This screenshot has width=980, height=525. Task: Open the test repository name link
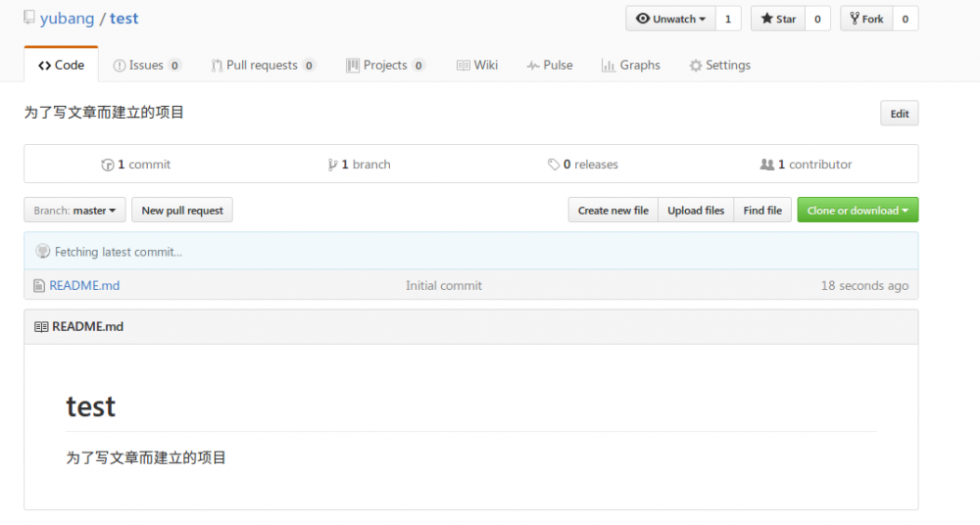point(123,19)
